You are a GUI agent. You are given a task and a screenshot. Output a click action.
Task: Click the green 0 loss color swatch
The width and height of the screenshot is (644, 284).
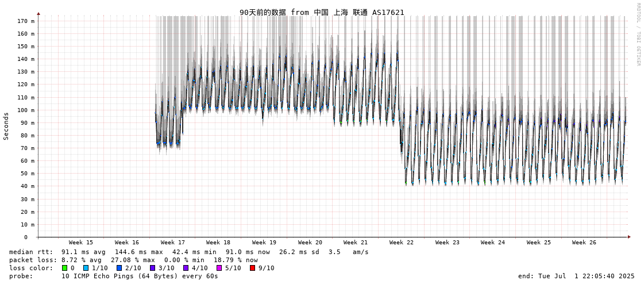click(x=64, y=268)
